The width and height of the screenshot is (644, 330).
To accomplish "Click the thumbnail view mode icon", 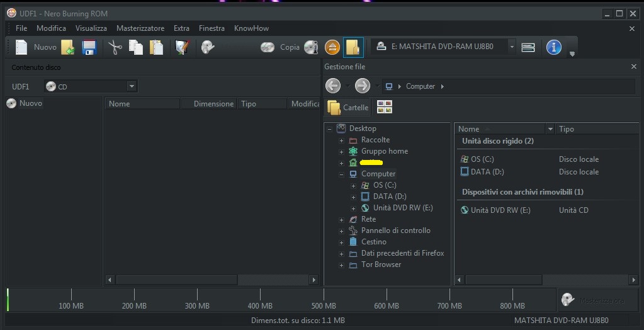I will pos(385,107).
